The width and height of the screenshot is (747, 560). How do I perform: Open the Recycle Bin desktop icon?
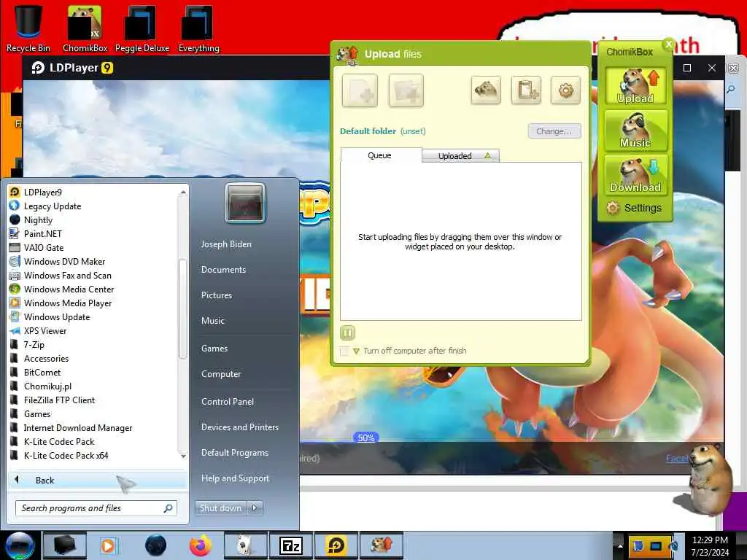(28, 29)
